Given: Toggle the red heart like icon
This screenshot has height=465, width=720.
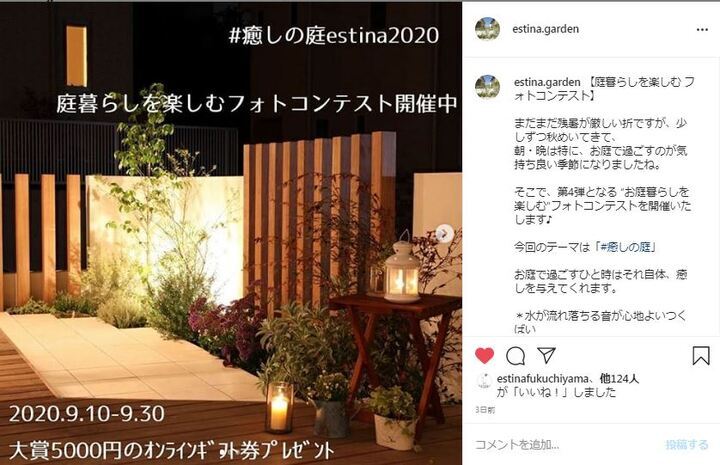Looking at the screenshot, I should (x=484, y=356).
